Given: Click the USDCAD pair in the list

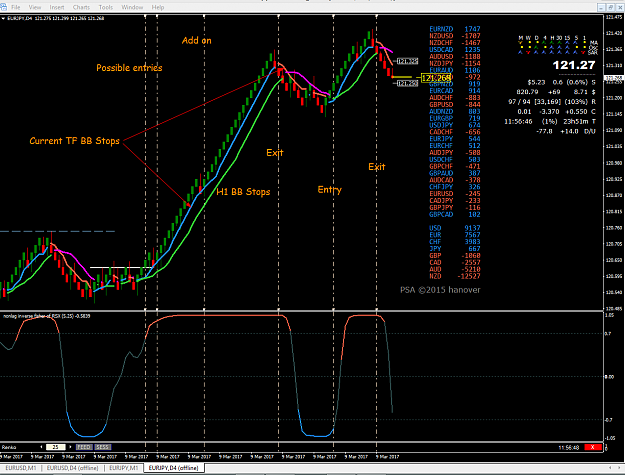Looking at the screenshot, I should click(x=441, y=49).
